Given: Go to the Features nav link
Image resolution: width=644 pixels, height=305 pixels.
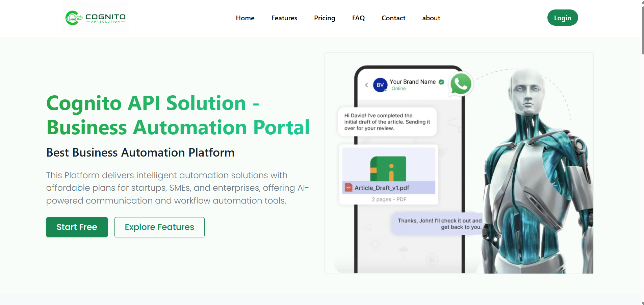Looking at the screenshot, I should [284, 18].
